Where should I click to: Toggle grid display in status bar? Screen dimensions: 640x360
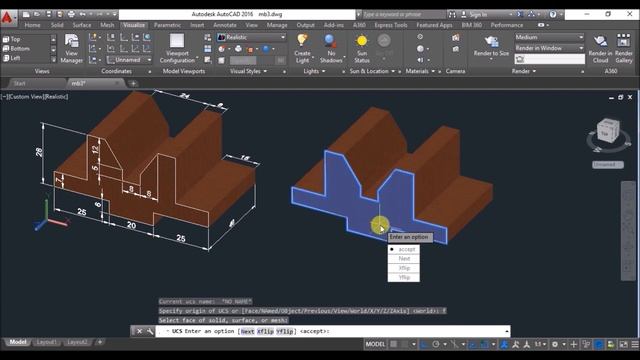pos(393,344)
